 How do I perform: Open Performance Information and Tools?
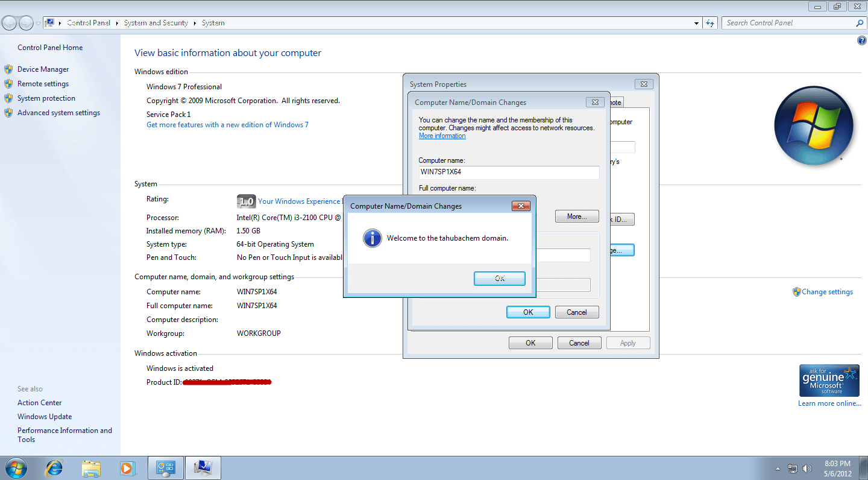pyautogui.click(x=64, y=435)
